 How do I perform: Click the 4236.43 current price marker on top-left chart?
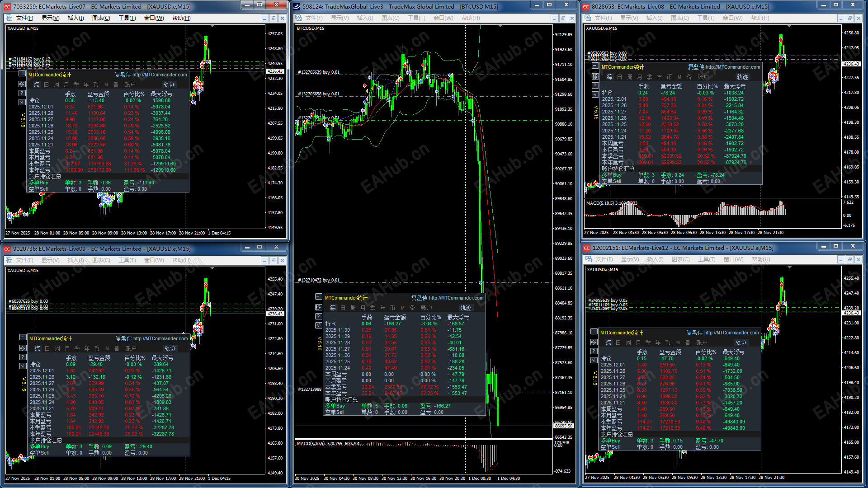pyautogui.click(x=275, y=71)
